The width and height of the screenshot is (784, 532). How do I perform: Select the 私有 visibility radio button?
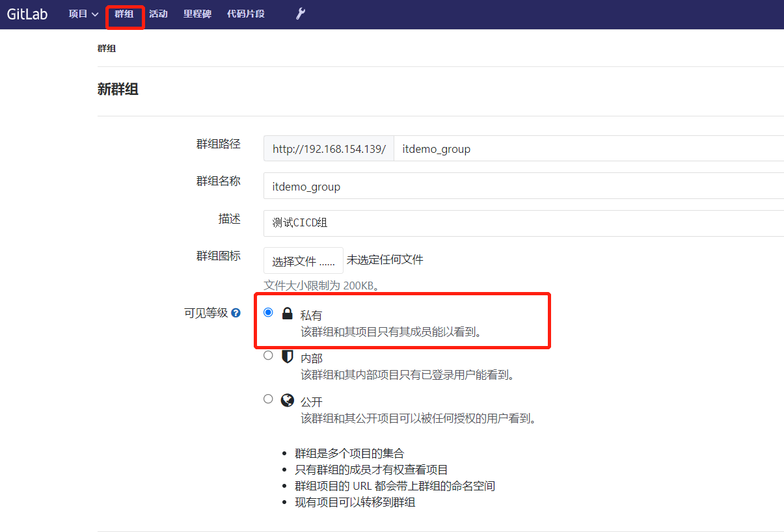pos(268,312)
